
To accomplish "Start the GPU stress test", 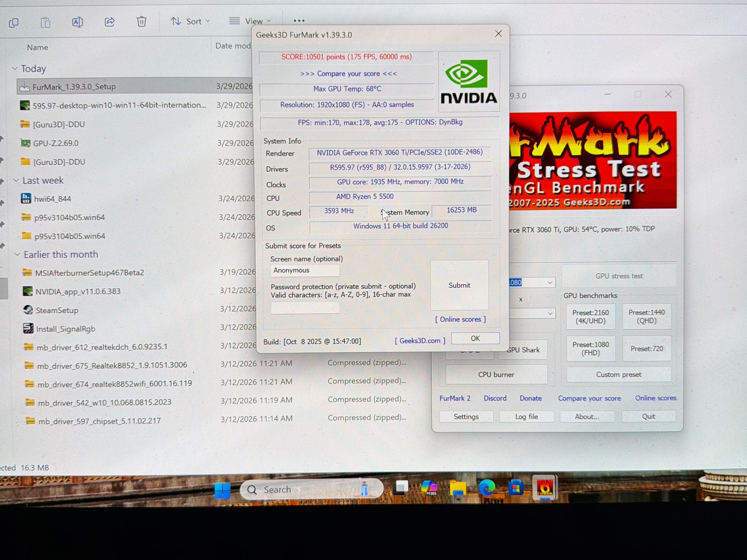I will 619,276.
